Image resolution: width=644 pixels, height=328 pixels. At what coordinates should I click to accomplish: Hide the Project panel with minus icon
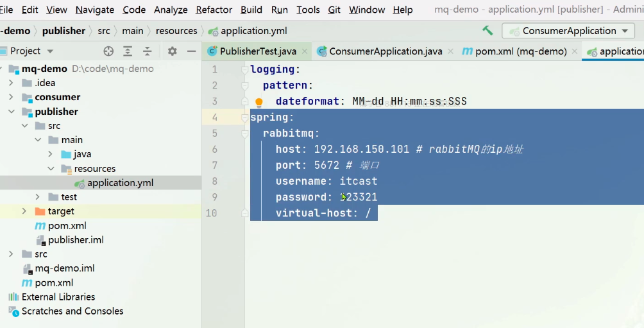[x=191, y=51]
